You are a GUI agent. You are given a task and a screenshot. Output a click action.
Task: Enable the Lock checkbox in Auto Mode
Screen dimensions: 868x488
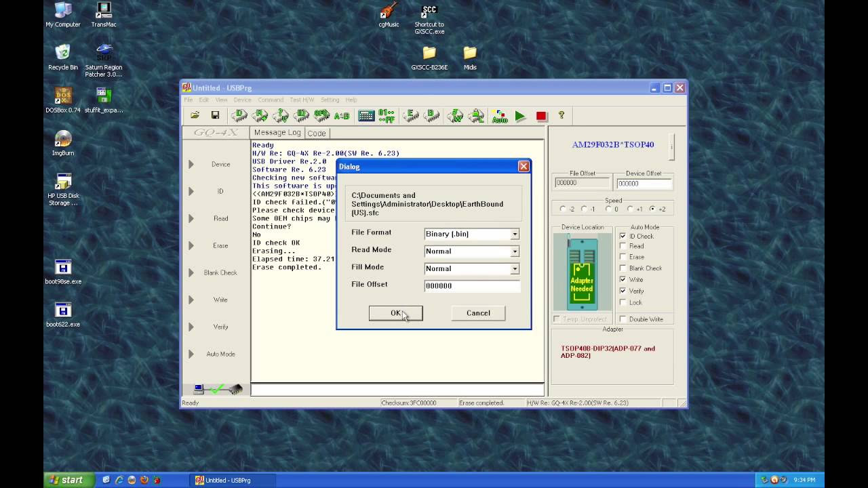click(x=623, y=302)
